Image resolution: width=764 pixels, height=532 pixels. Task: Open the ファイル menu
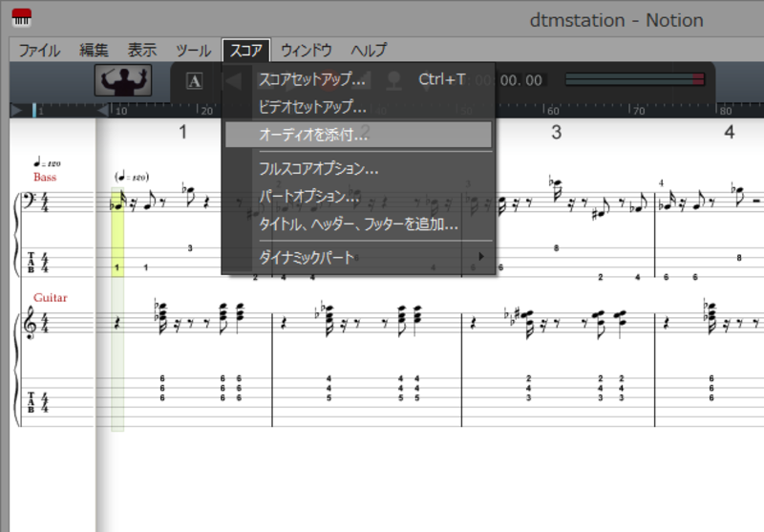(x=39, y=51)
